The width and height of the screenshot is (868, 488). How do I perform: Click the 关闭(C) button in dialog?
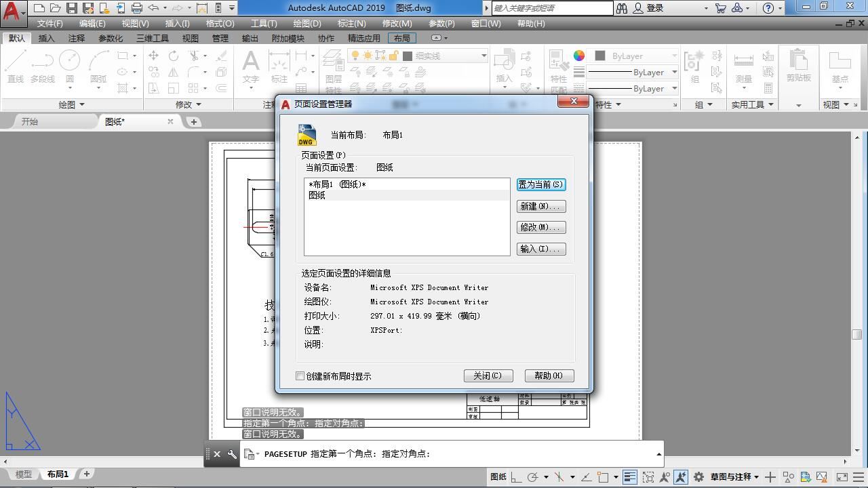(x=488, y=375)
